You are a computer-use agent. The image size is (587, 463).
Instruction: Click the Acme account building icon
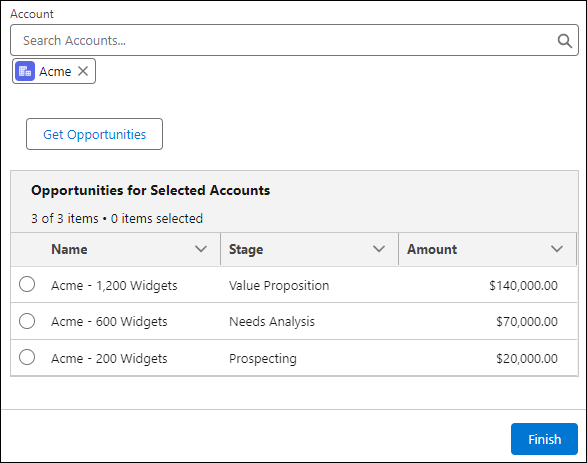click(25, 71)
